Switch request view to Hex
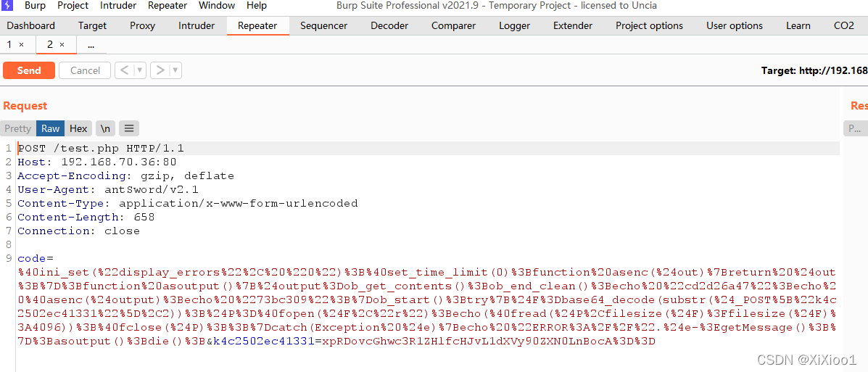Screen dimensions: 868x372 (x=78, y=128)
